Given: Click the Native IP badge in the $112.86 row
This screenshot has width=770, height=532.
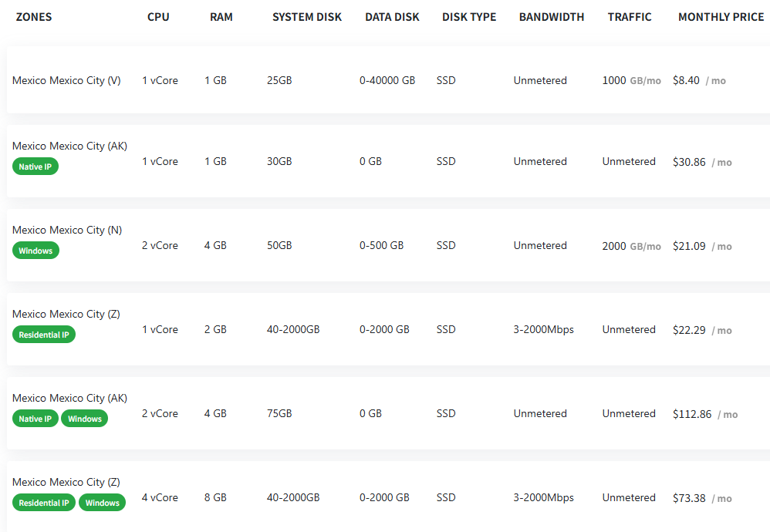Looking at the screenshot, I should [35, 418].
